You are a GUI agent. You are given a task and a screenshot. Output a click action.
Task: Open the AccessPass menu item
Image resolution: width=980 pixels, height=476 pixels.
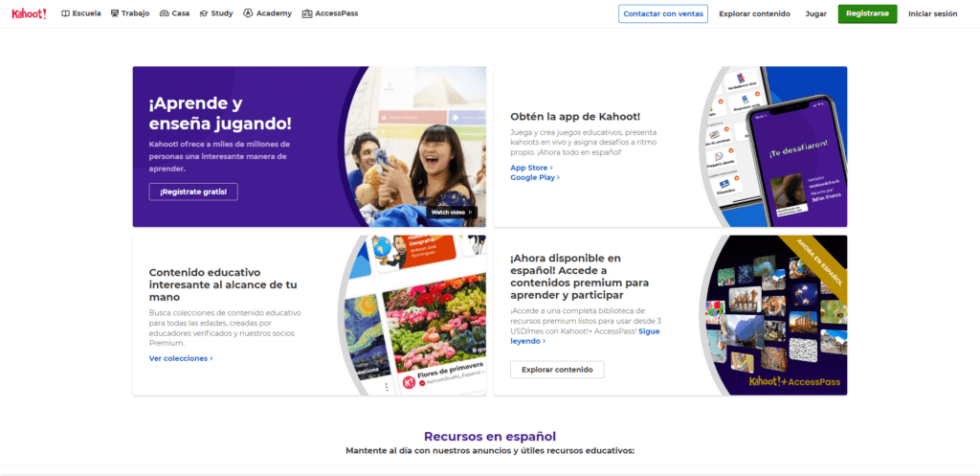330,13
